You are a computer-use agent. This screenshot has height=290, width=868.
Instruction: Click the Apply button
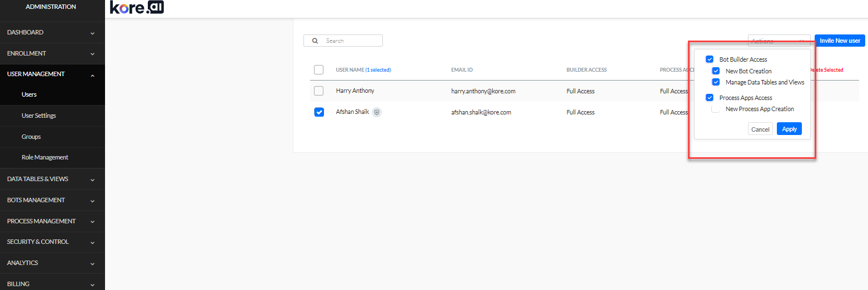(x=789, y=129)
